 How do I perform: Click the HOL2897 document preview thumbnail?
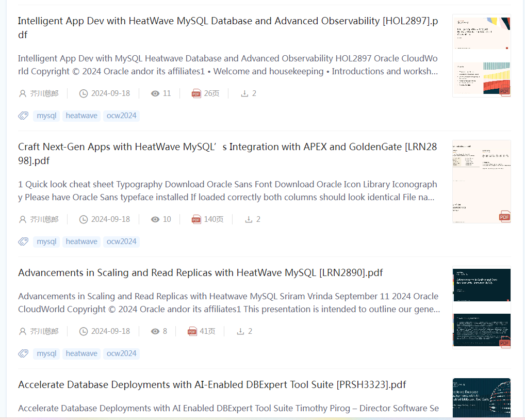[482, 56]
